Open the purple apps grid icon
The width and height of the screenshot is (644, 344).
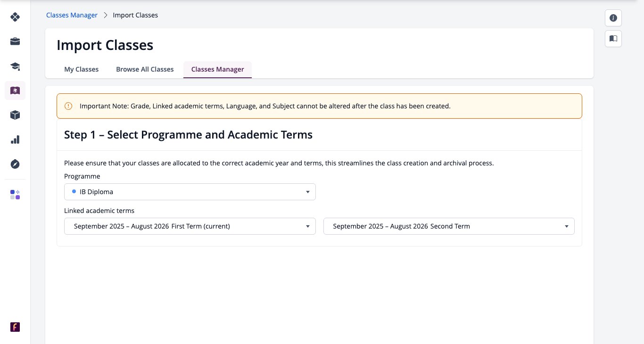point(15,195)
